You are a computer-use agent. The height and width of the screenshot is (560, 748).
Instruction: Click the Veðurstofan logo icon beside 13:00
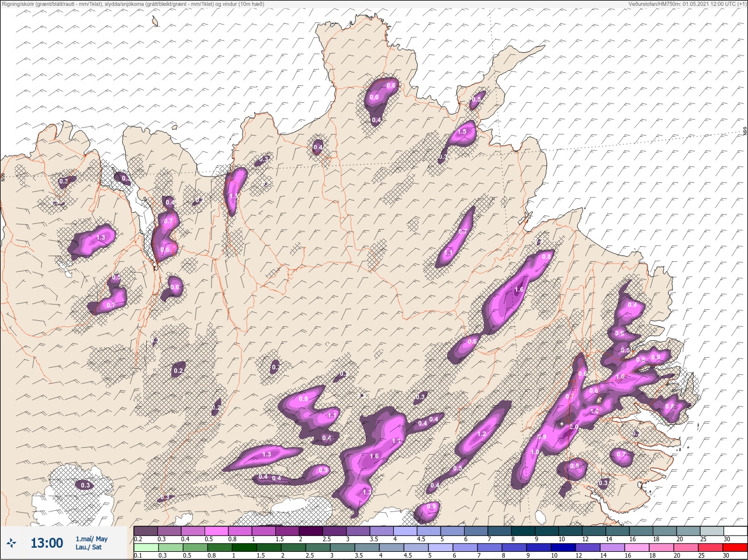12,543
